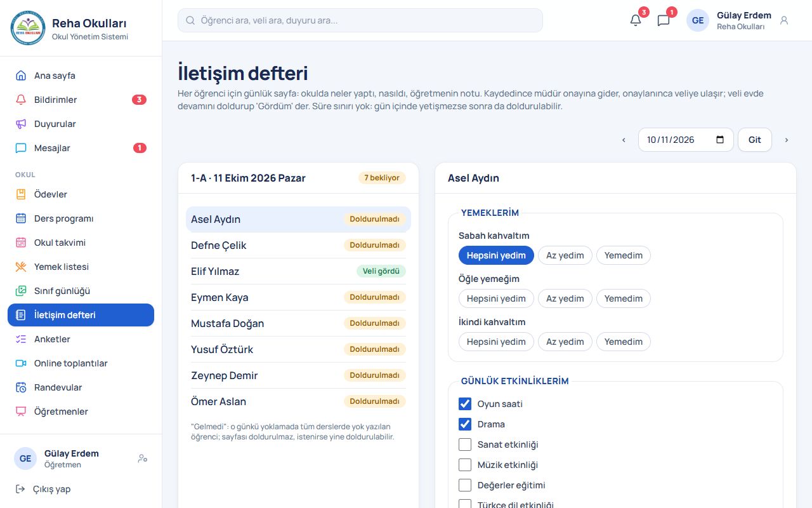Open Ders programı in the sidebar
Screen dimensions: 812x508
click(x=81, y=218)
